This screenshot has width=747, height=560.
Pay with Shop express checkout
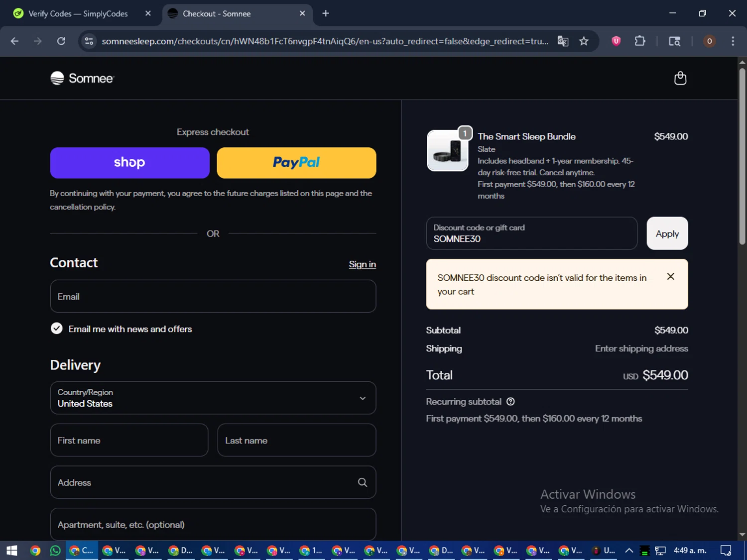click(129, 163)
